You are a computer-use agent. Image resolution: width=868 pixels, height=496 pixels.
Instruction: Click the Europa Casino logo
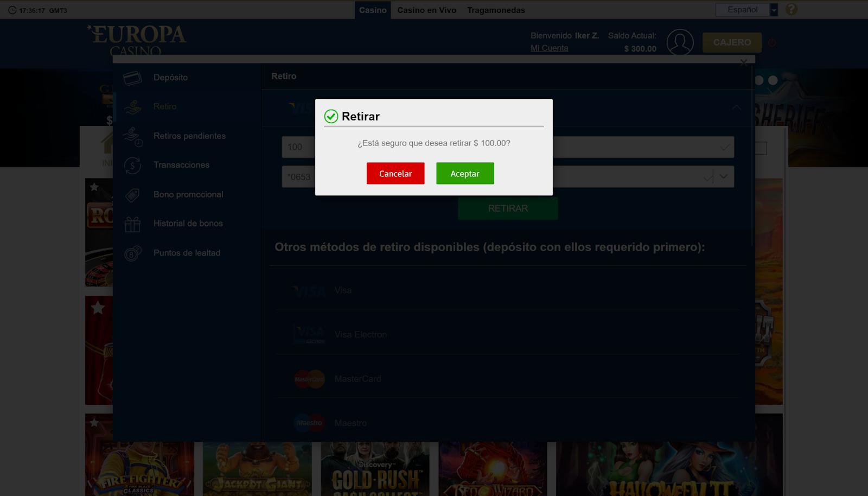point(137,40)
